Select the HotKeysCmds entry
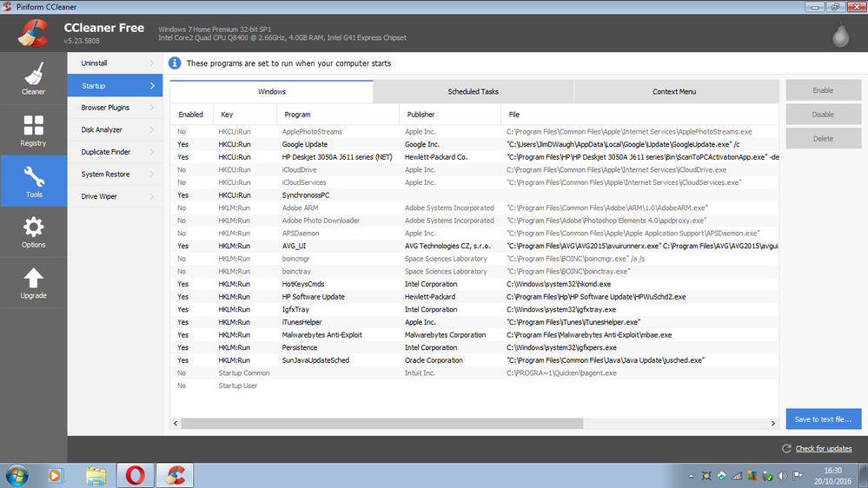868x488 pixels. [x=474, y=285]
